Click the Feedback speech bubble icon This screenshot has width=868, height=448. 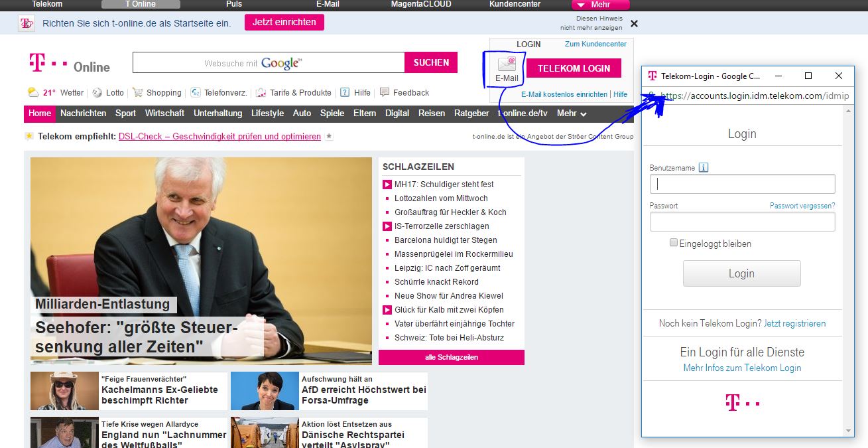(385, 92)
